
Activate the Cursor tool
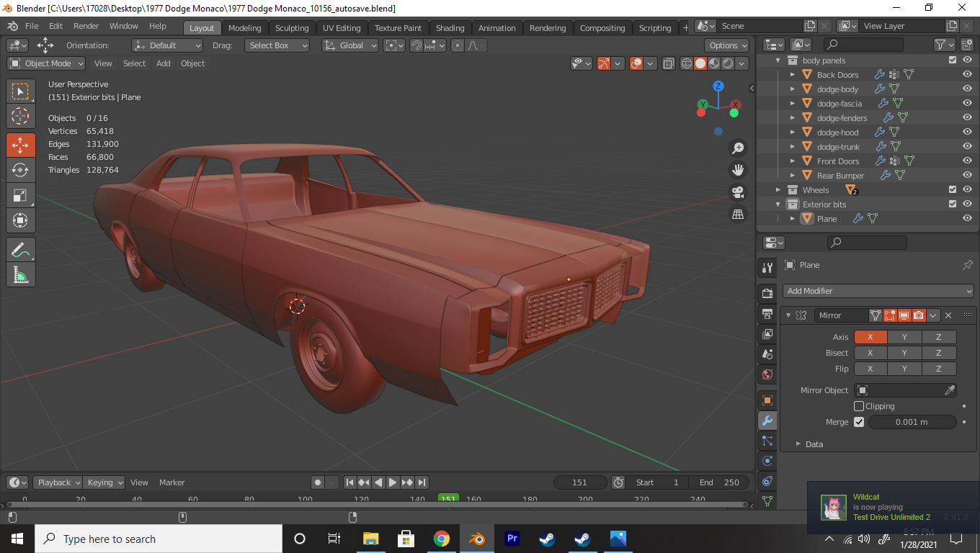point(21,116)
